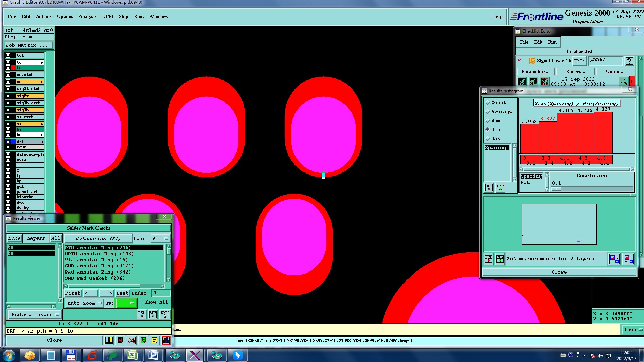The image size is (644, 362).
Task: Click the yellow notes report icon
Action: pos(154,340)
